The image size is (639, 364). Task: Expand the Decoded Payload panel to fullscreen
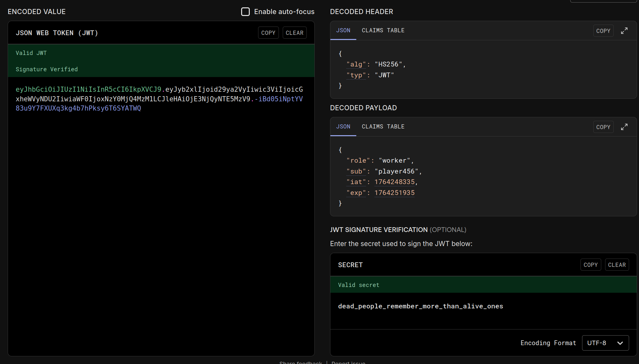624,127
